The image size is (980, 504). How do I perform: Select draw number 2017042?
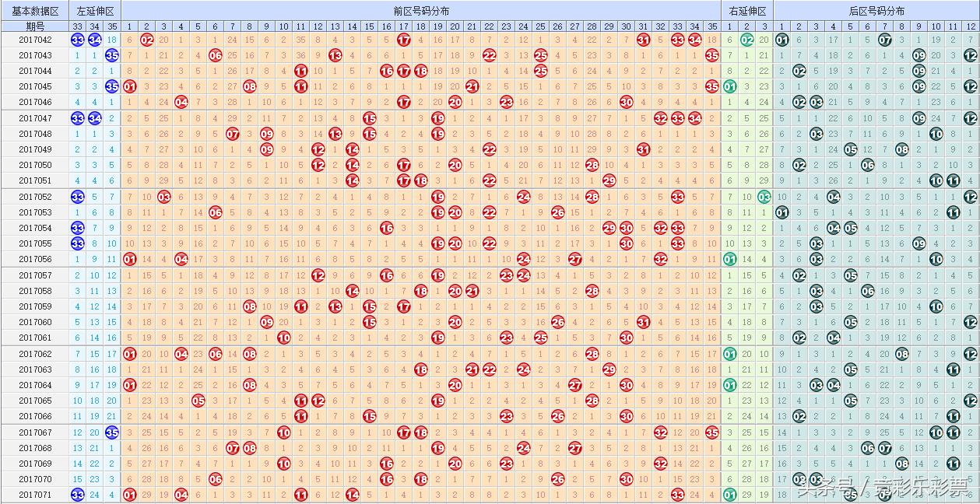click(x=35, y=40)
